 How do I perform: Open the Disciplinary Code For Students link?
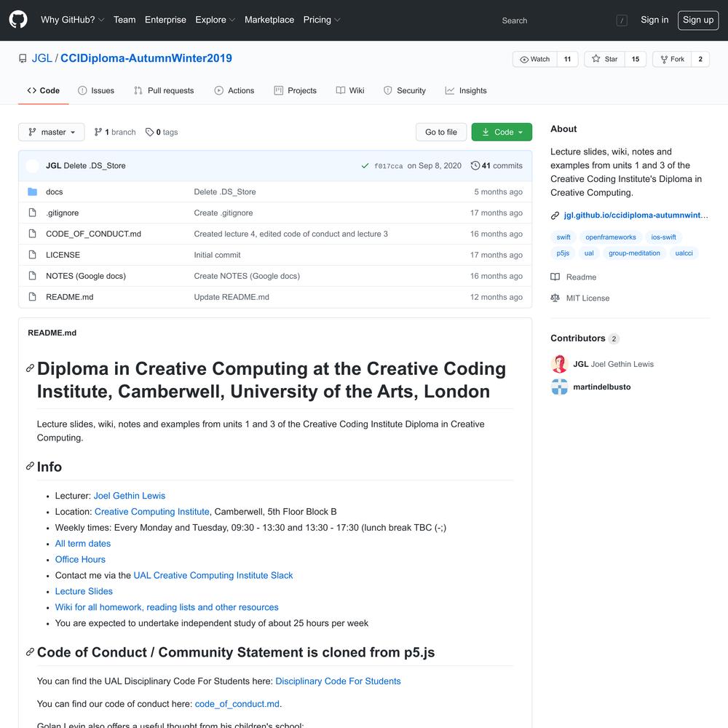pos(338,681)
